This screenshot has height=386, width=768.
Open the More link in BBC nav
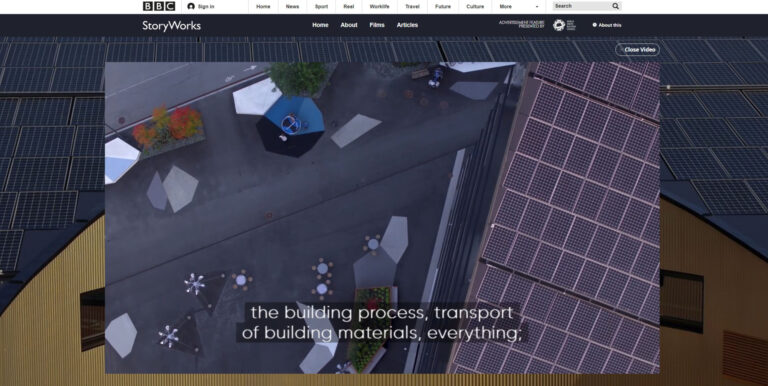click(505, 6)
